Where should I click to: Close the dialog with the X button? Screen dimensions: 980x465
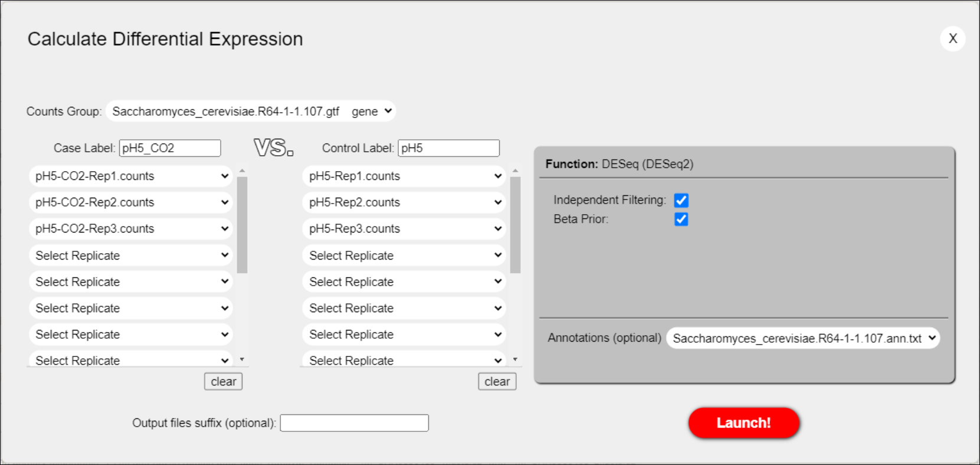click(952, 39)
